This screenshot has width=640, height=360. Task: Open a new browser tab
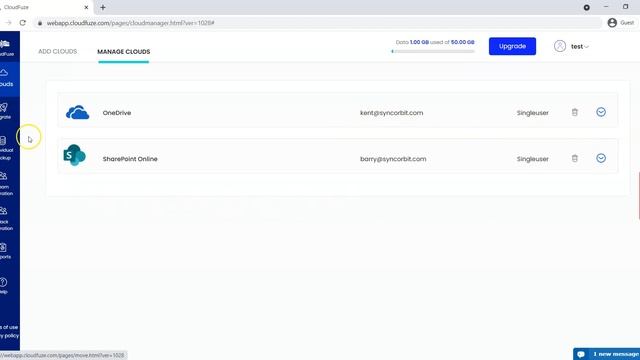click(x=103, y=7)
